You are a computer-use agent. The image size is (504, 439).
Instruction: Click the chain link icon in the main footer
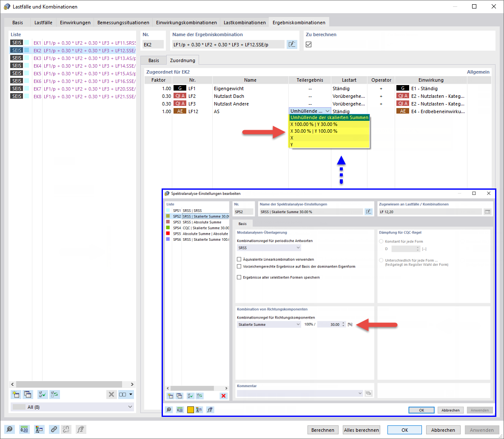point(54,429)
